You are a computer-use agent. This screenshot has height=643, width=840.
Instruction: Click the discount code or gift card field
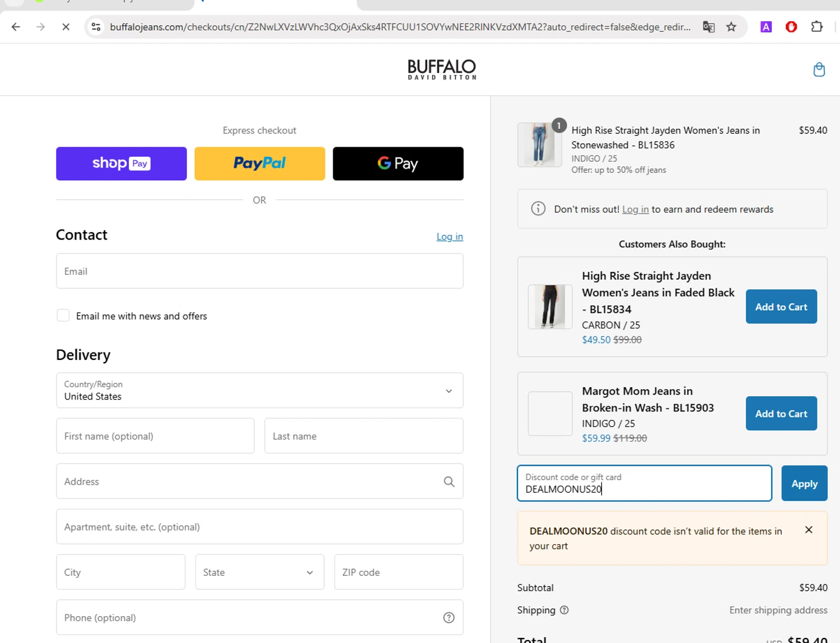point(645,483)
